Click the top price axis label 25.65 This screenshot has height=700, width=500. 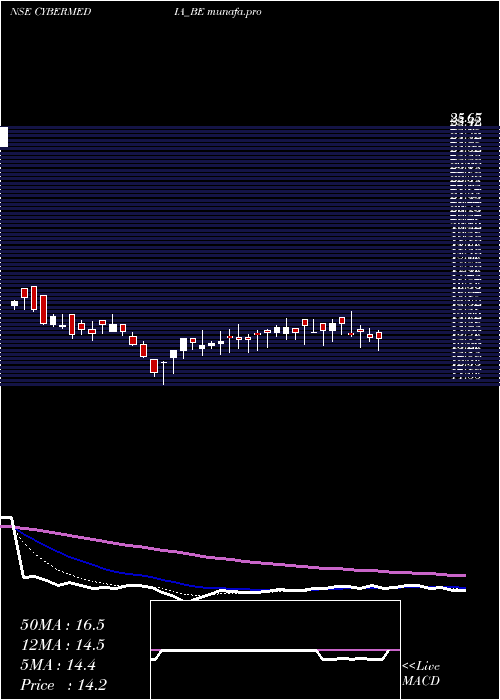[x=466, y=117]
